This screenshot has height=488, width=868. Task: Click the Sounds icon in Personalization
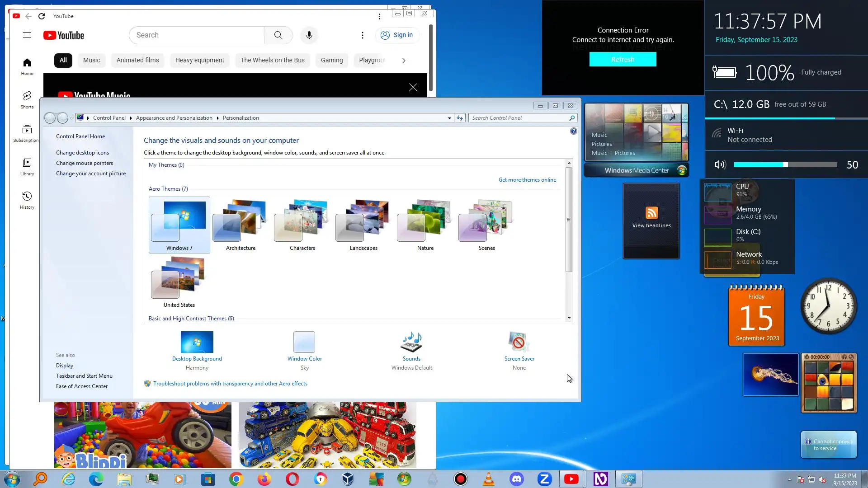[x=411, y=342]
